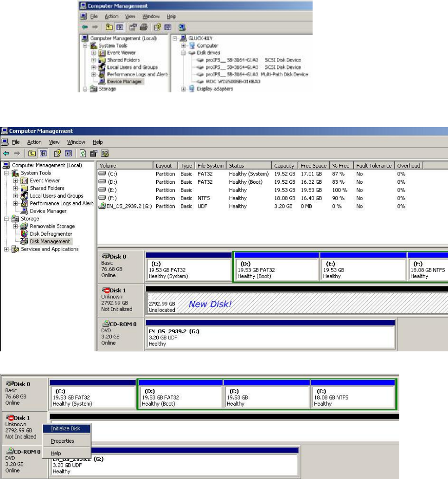Click the Settings icon after Refresh in Disk Management toolbar
This screenshot has height=479, width=448.
point(94,153)
